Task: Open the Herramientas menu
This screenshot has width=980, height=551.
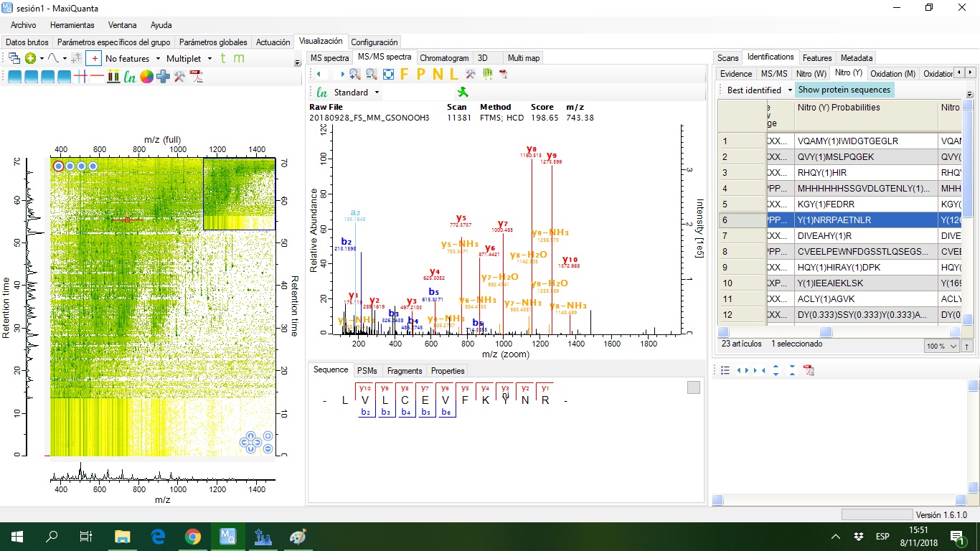Action: coord(72,25)
